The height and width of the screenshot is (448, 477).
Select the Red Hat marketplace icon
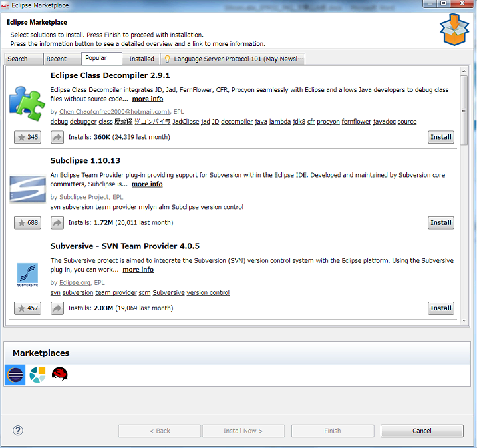[x=59, y=374]
